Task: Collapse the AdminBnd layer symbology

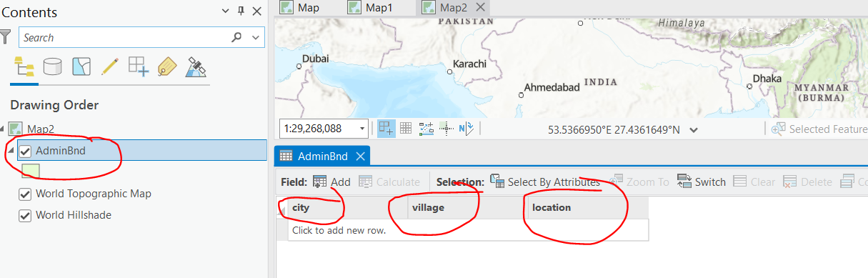Action: click(11, 151)
